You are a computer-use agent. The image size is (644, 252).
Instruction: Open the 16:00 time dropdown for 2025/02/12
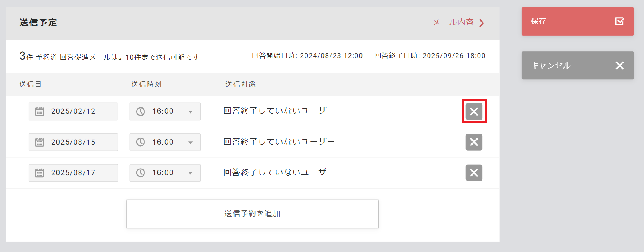[x=190, y=111]
